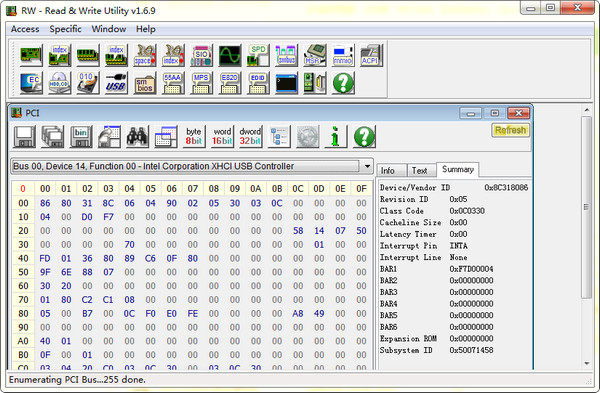Expand the PCI device selection dropdown

(367, 166)
